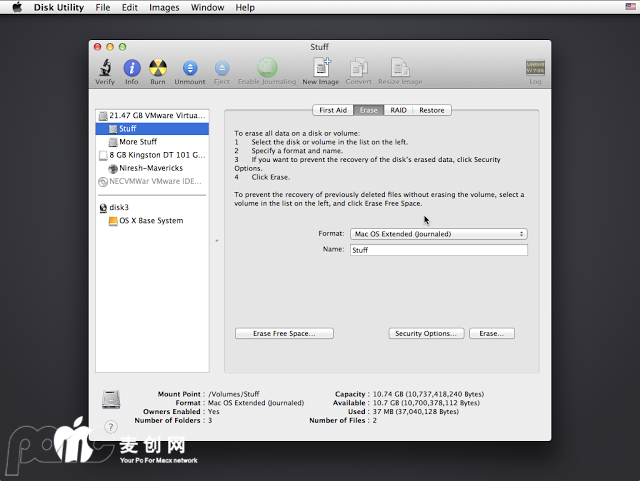Image resolution: width=640 pixels, height=481 pixels.
Task: Click the US flag input menu icon
Action: coord(630,7)
